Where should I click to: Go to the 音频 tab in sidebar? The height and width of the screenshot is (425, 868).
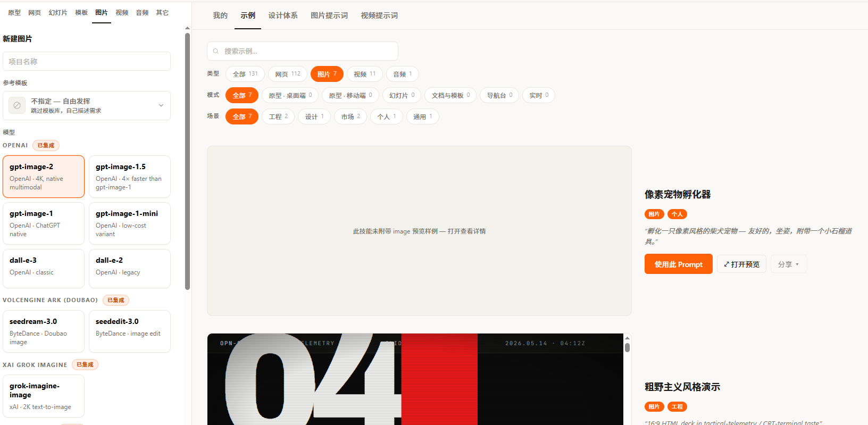(x=142, y=13)
